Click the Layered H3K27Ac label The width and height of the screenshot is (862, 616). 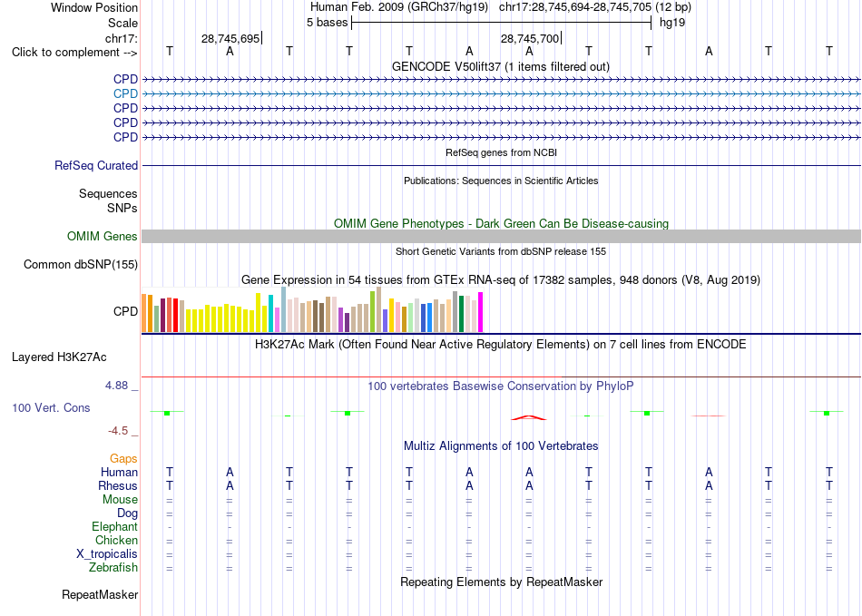coord(59,357)
